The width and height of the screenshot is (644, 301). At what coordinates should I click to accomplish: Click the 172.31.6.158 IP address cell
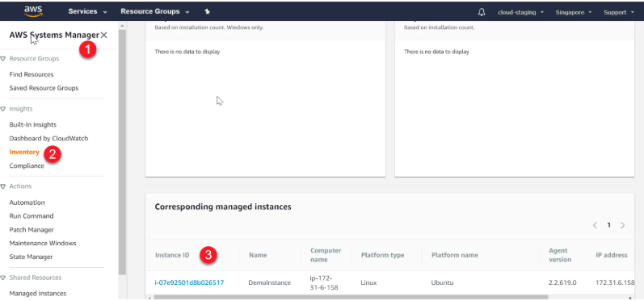615,282
